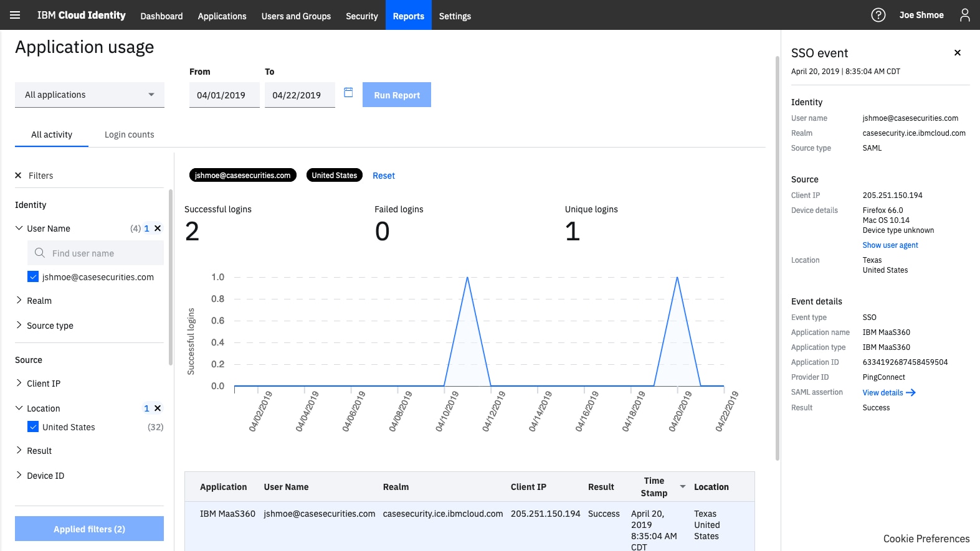The width and height of the screenshot is (980, 551).
Task: Collapse the User Name filter section
Action: click(19, 228)
